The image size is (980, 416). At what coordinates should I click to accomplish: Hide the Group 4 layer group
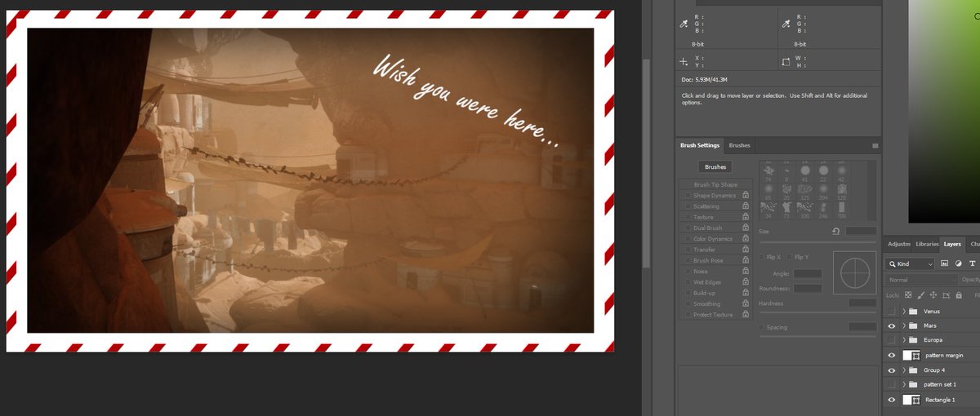tap(891, 370)
